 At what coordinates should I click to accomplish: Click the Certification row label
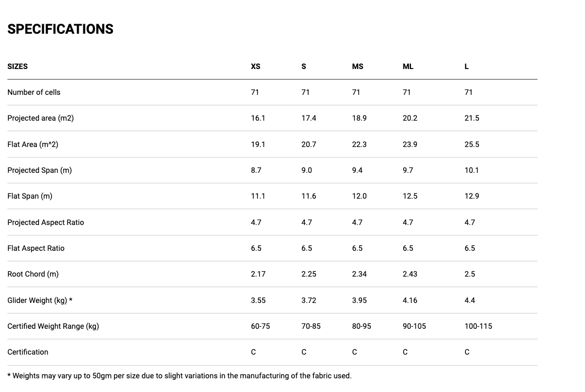click(28, 352)
